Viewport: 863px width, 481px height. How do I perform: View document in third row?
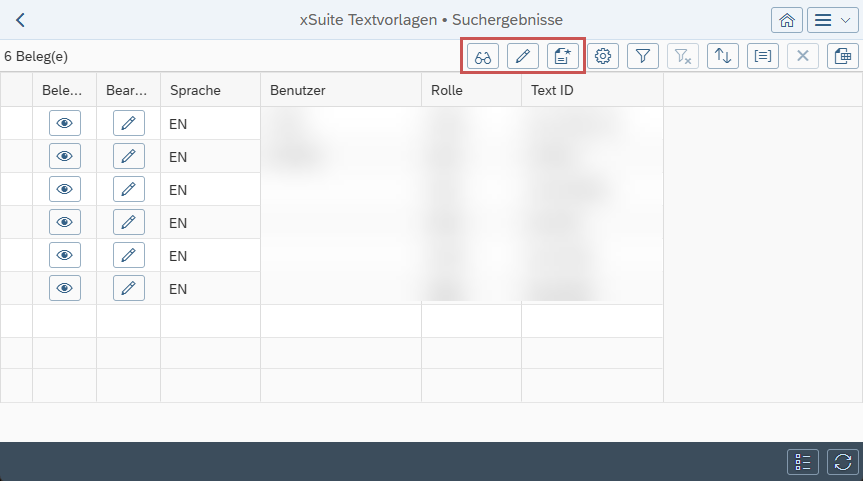(x=65, y=189)
